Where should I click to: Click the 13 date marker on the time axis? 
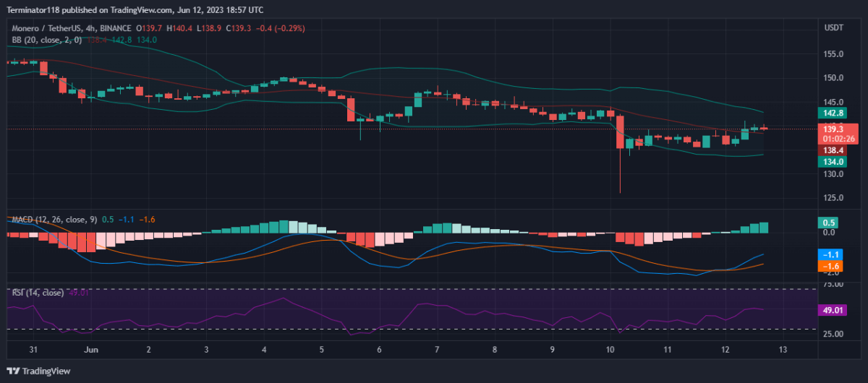(783, 349)
